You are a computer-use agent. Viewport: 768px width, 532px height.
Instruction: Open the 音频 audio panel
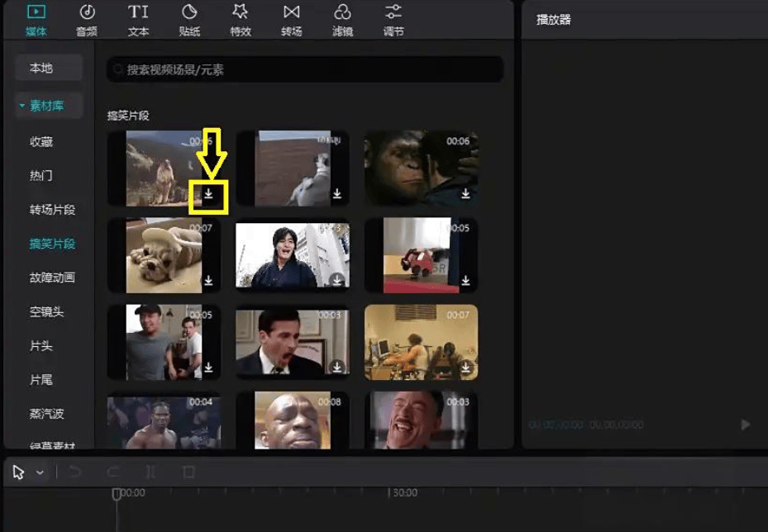click(87, 18)
